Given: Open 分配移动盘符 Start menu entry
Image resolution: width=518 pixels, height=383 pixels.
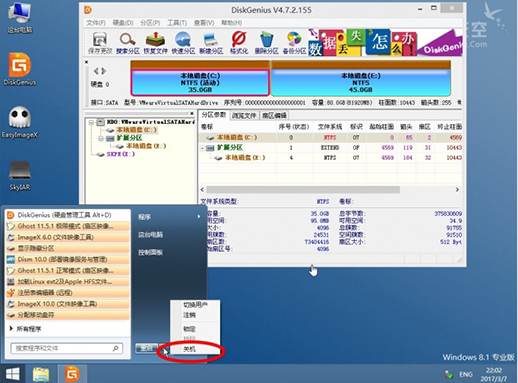Looking at the screenshot, I should 68,315.
